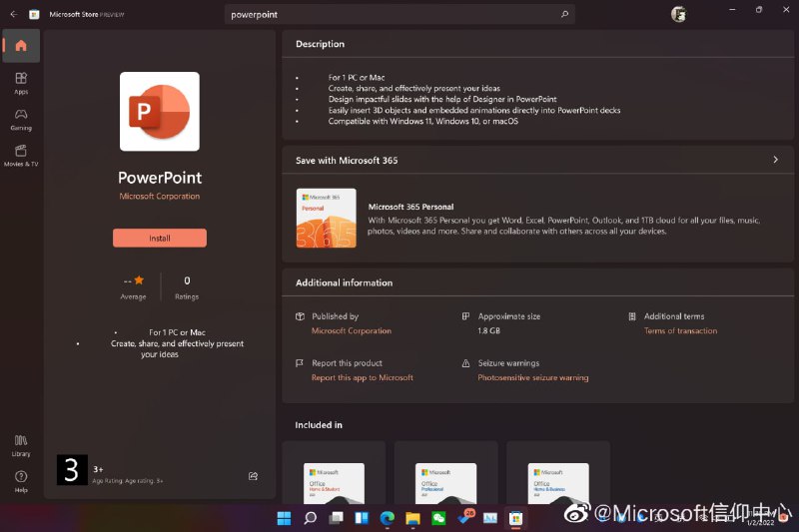Go to Home in the sidebar
The height and width of the screenshot is (532, 799).
pyautogui.click(x=21, y=46)
